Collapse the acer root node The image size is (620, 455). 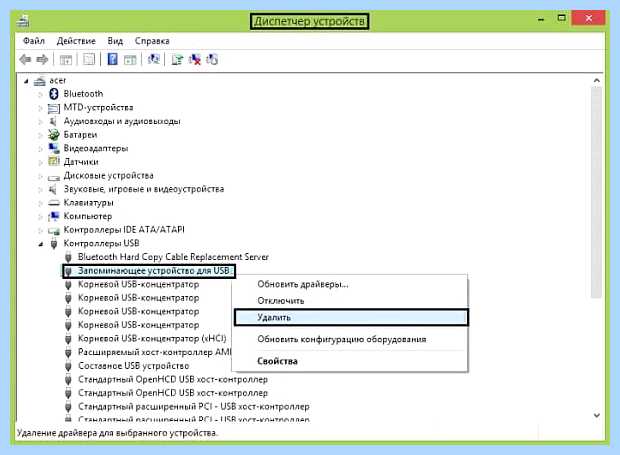coord(26,81)
